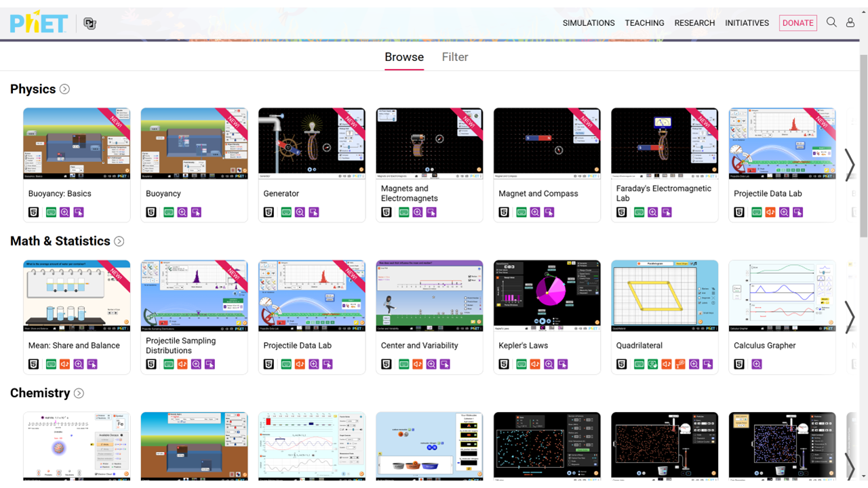Open the Quadrilateral simulation thumbnail
Viewport: 868px width, 488px height.
pos(664,296)
